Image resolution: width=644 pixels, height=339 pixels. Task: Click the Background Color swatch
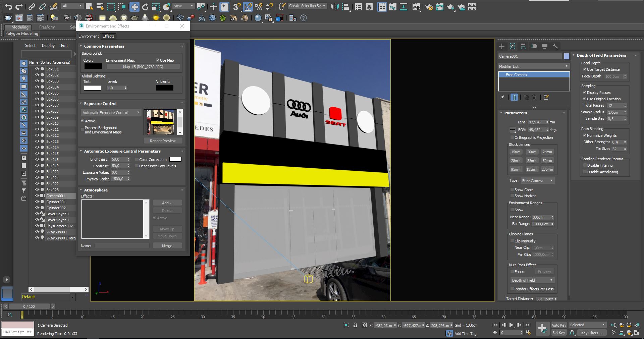(x=93, y=66)
